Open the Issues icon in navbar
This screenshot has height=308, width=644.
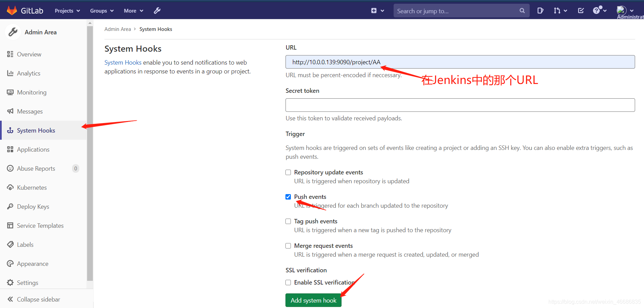pyautogui.click(x=540, y=11)
